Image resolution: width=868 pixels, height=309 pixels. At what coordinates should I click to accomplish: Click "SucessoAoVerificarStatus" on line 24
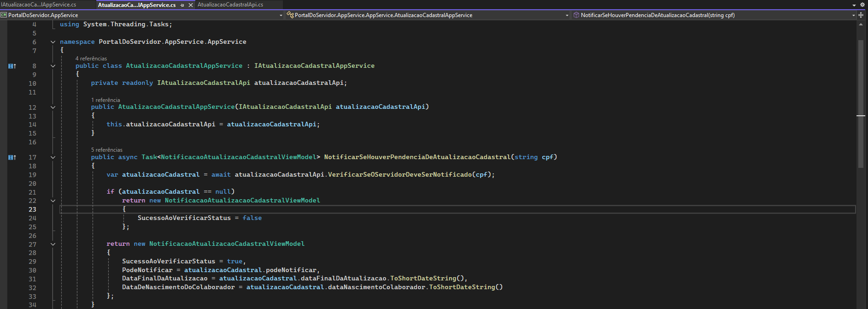(184, 218)
